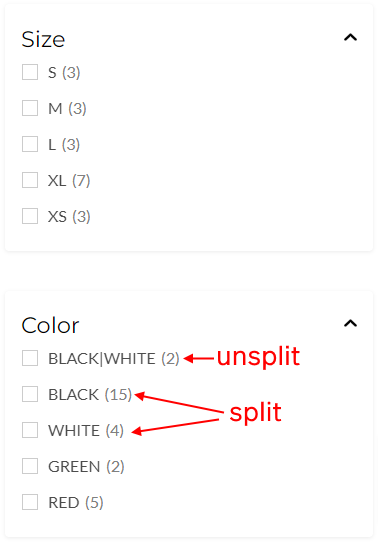Click the XL (7) filter label
378x543 pixels.
(69, 181)
